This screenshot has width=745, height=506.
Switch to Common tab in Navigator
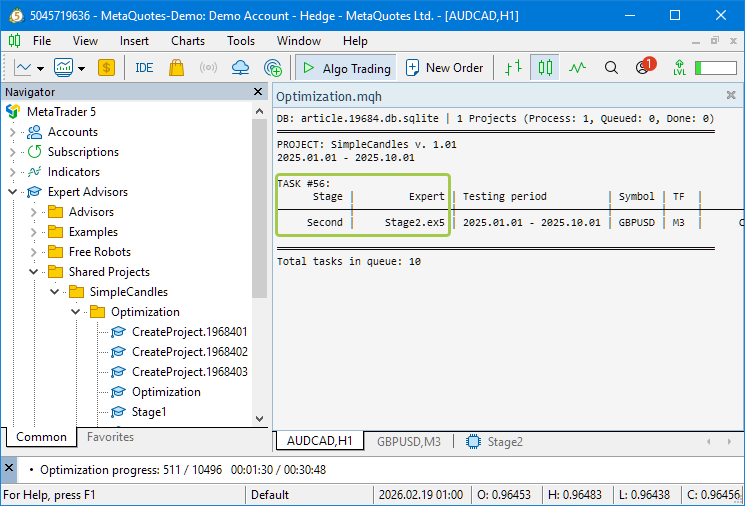pyautogui.click(x=41, y=437)
